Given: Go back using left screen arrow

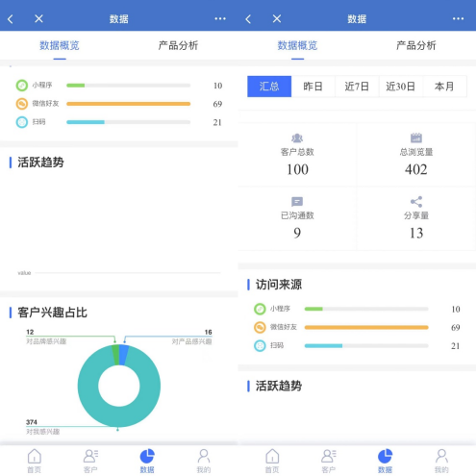Looking at the screenshot, I should (11, 19).
